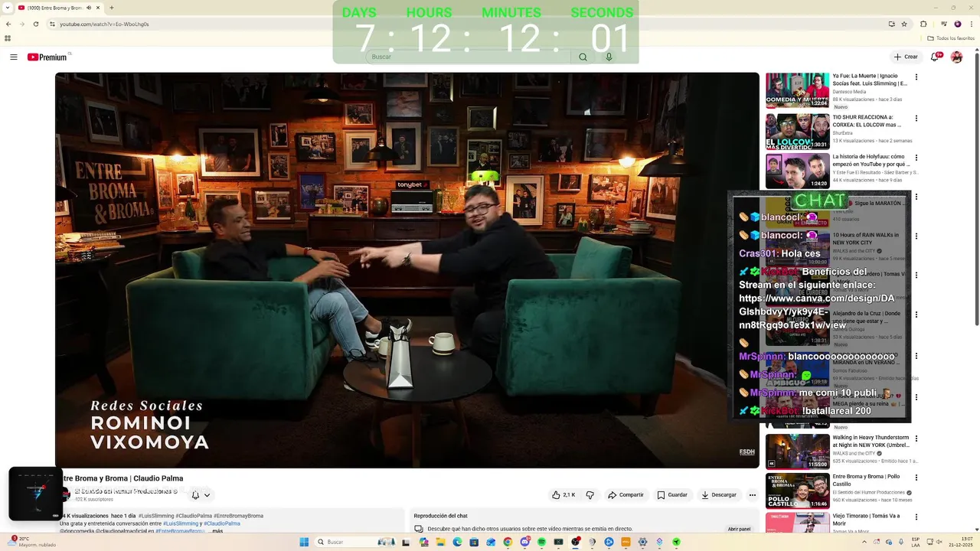
Task: Open Walking in Heavy Thunderstorm thumbnail
Action: click(797, 452)
